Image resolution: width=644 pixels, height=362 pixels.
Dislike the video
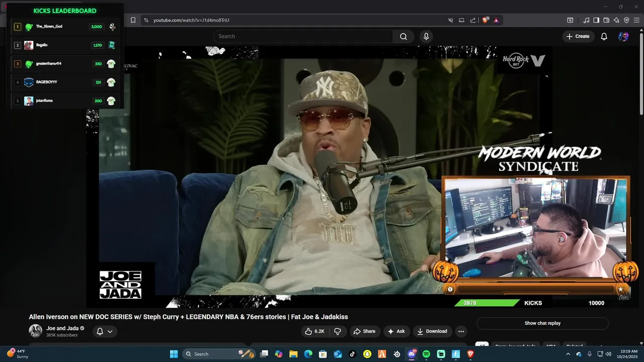[x=338, y=331]
